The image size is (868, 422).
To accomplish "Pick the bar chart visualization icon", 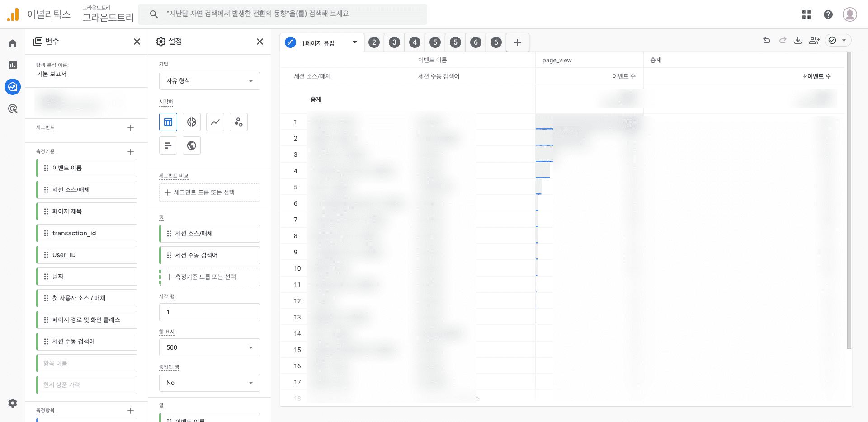I will pyautogui.click(x=168, y=145).
